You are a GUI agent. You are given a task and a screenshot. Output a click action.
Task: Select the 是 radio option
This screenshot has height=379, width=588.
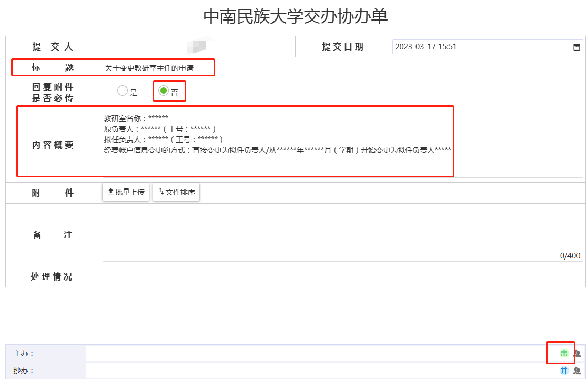(123, 91)
